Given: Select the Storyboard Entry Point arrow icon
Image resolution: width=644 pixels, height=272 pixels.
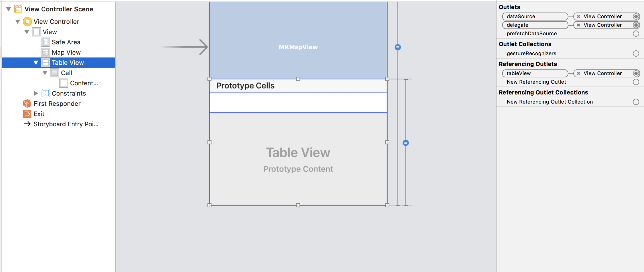Looking at the screenshot, I should [x=27, y=124].
